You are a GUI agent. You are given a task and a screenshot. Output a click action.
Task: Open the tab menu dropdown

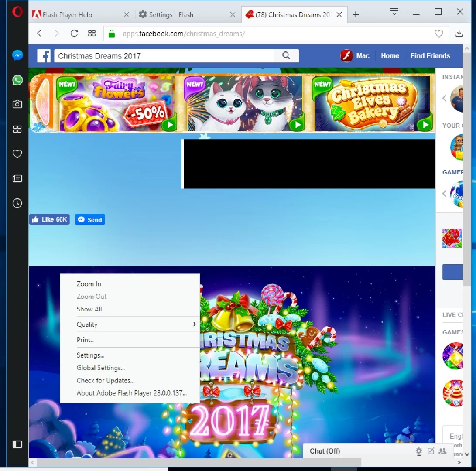[394, 12]
